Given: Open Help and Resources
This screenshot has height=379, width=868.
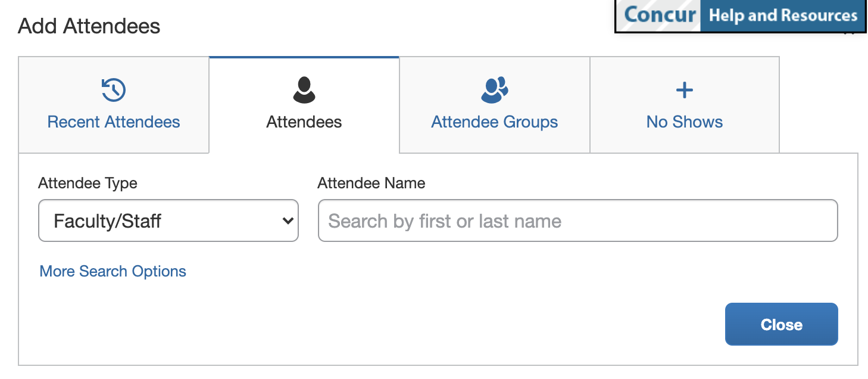Looking at the screenshot, I should coord(783,16).
